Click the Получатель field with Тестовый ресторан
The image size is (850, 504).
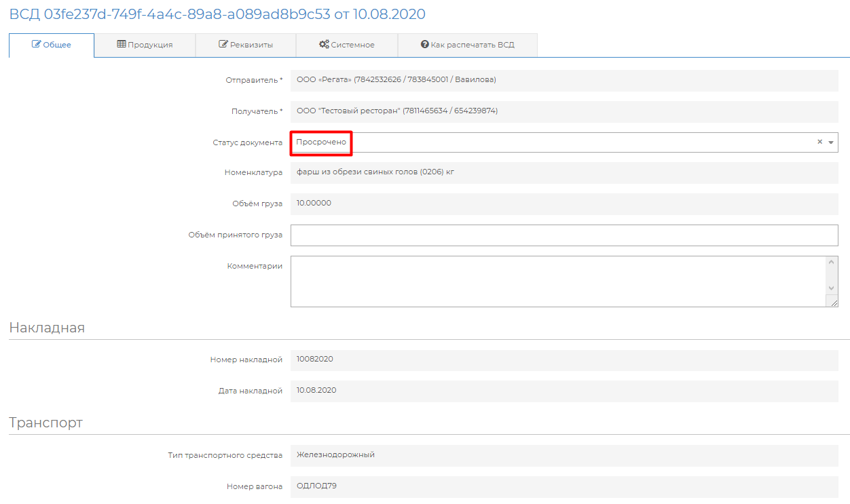pyautogui.click(x=563, y=111)
